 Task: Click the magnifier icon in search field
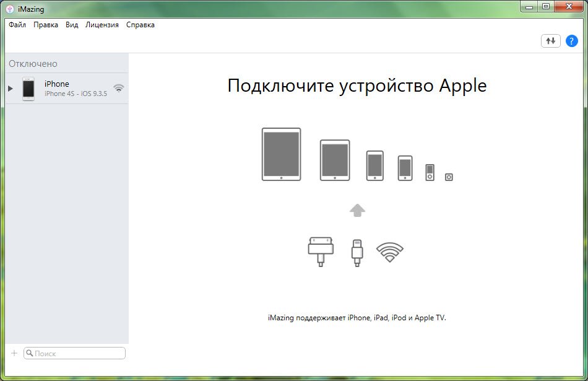[x=30, y=353]
